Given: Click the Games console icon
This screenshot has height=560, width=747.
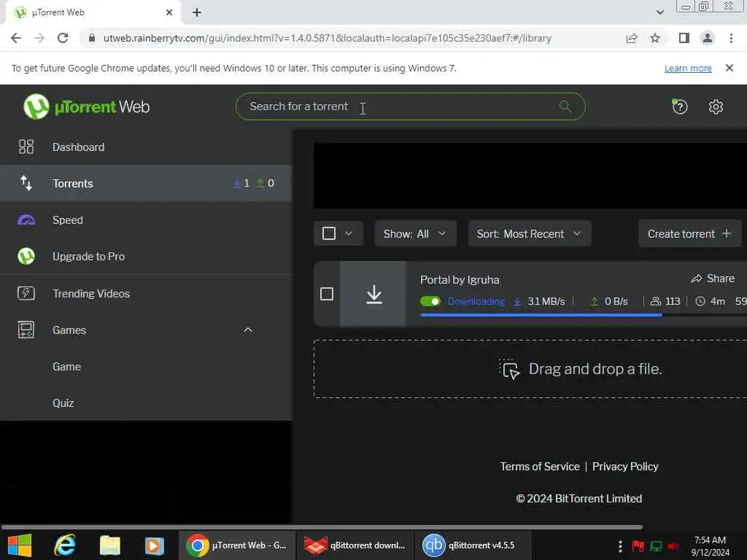Looking at the screenshot, I should 26,330.
